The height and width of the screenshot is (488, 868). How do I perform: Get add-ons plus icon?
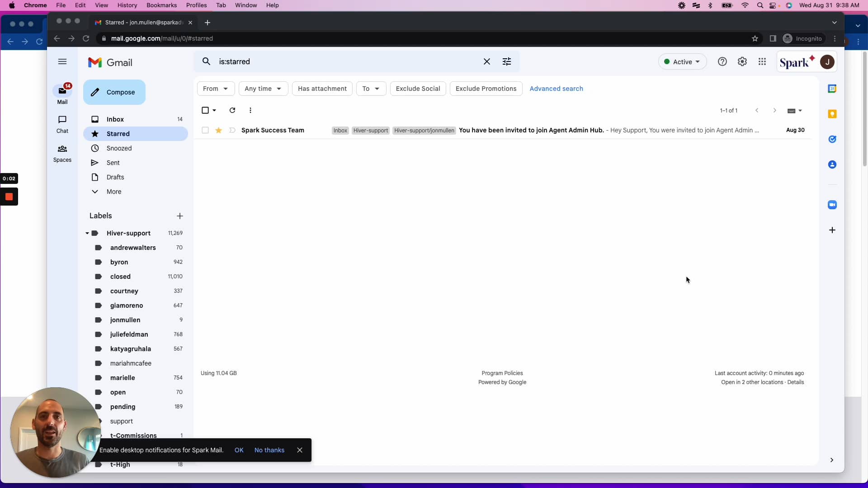(x=832, y=230)
